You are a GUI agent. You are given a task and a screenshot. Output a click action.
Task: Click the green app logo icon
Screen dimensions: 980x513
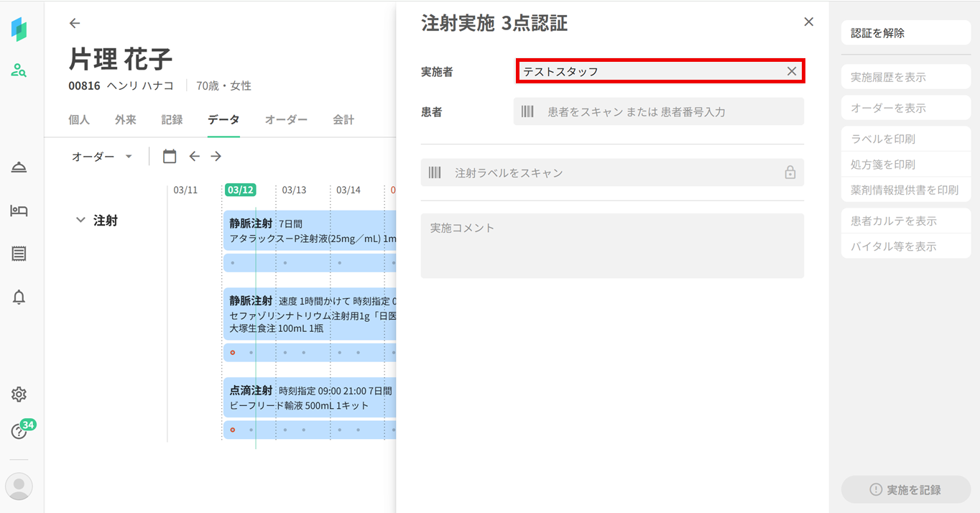(19, 29)
